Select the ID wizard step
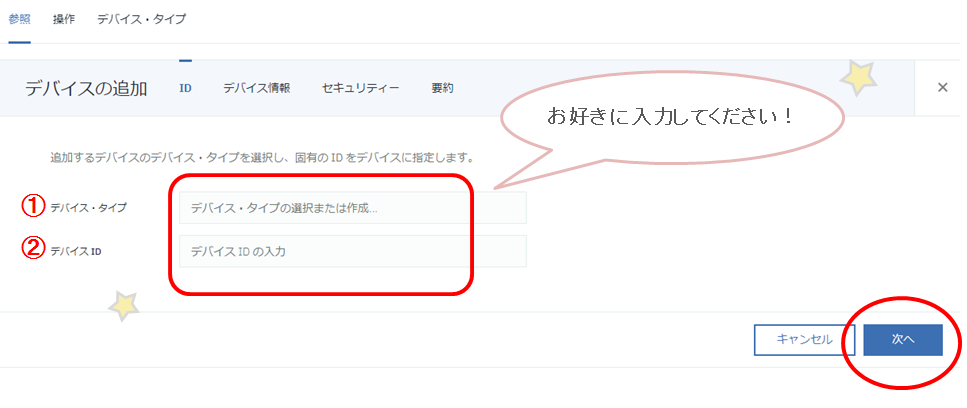967x408 pixels. click(x=185, y=88)
